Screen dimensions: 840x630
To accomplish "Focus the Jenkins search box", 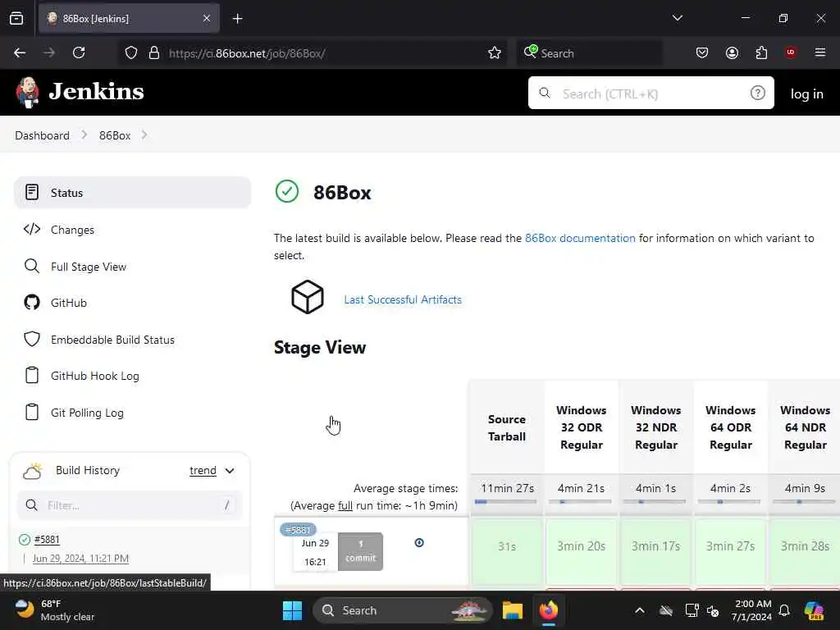I will pos(651,94).
